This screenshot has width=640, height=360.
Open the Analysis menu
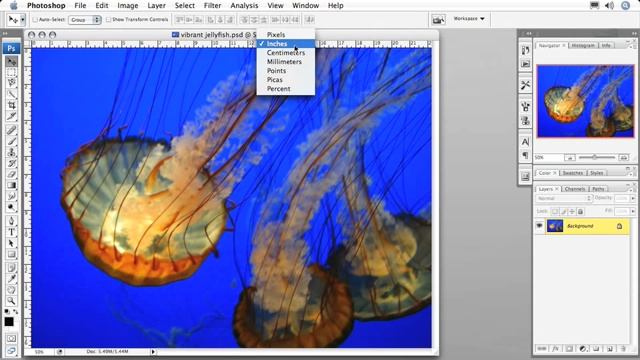point(244,5)
